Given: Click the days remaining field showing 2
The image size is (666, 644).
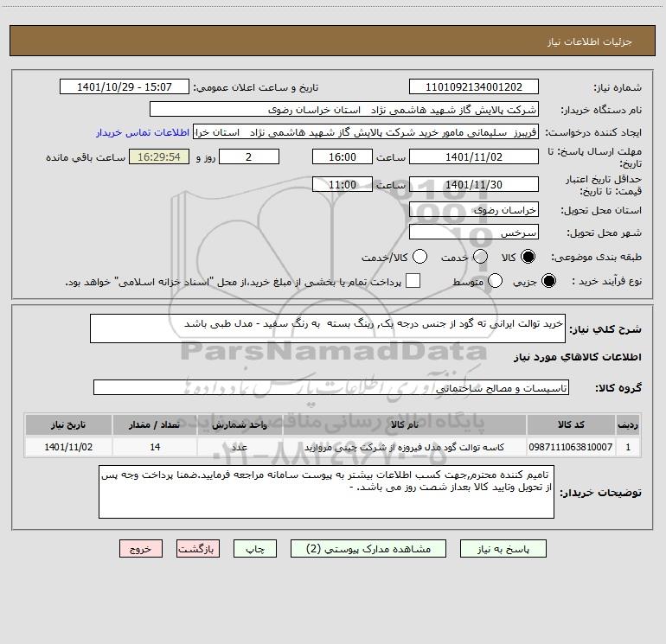Looking at the screenshot, I should (x=249, y=156).
